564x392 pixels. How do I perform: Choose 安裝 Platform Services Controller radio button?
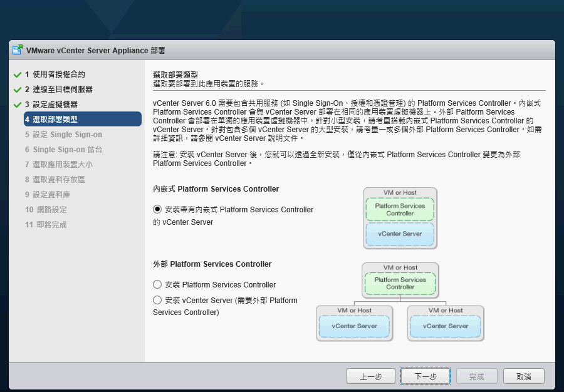pyautogui.click(x=157, y=284)
